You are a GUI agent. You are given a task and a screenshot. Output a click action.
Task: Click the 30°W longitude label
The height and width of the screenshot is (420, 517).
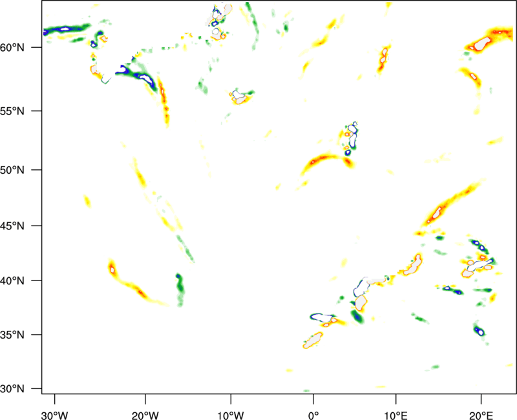(x=55, y=415)
